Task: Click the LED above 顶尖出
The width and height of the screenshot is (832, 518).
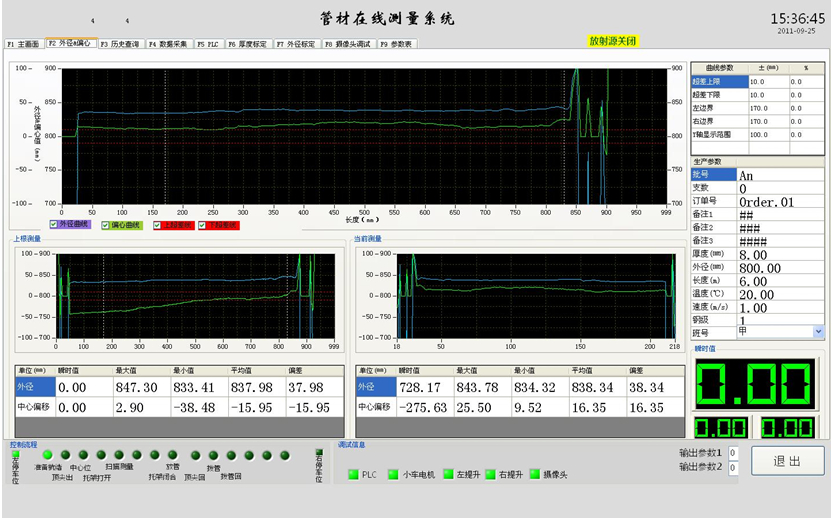Action: point(66,455)
